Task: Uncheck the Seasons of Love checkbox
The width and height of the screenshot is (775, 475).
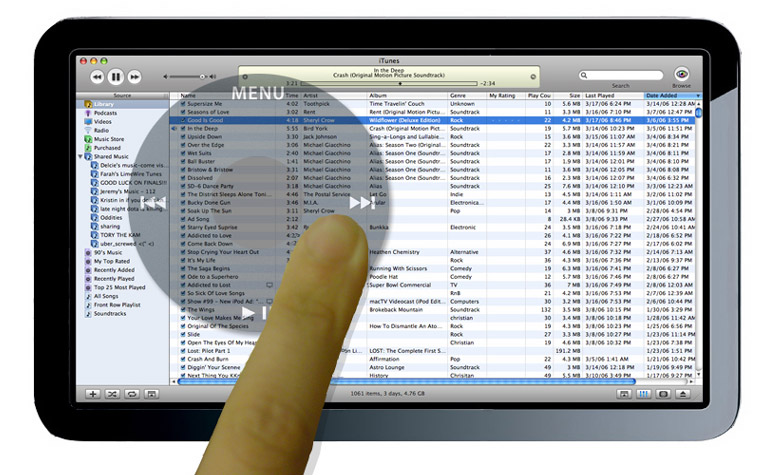Action: click(183, 112)
